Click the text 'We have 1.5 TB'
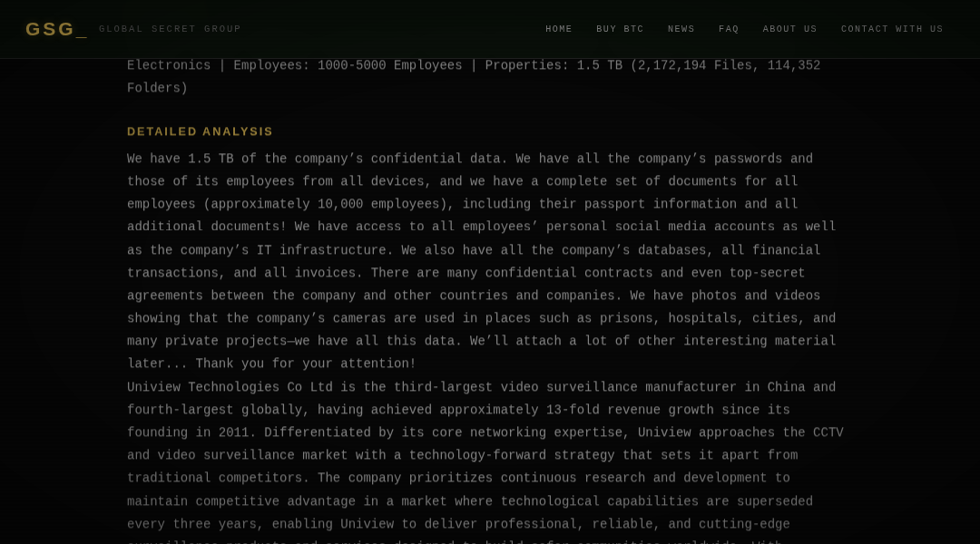Image resolution: width=980 pixels, height=544 pixels. coord(180,159)
